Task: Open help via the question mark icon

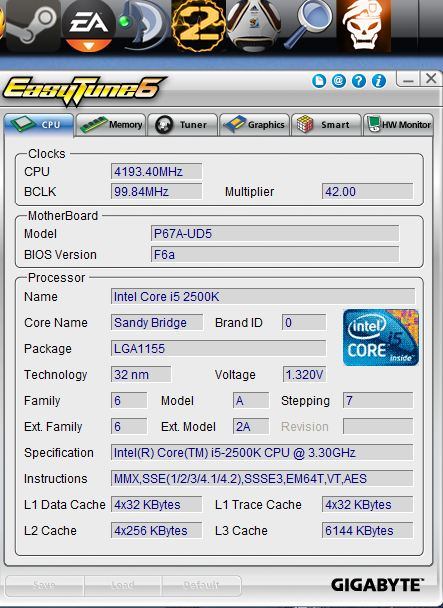Action: tap(359, 81)
